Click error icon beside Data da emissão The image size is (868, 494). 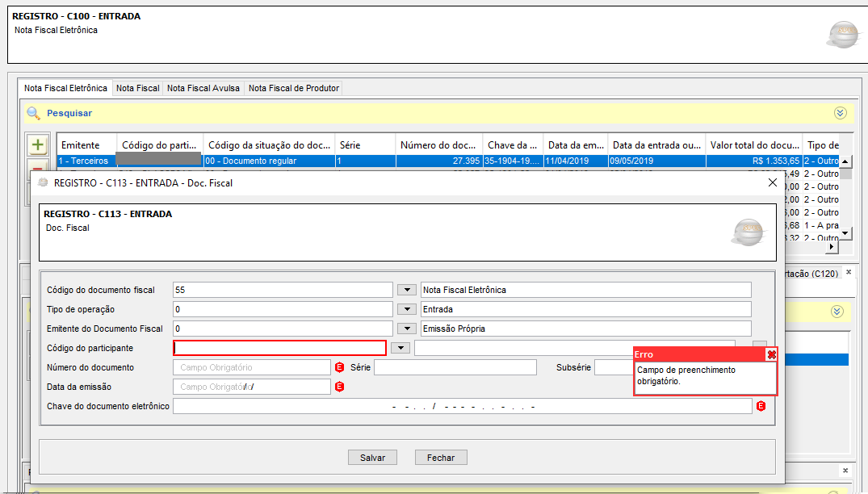click(x=340, y=387)
